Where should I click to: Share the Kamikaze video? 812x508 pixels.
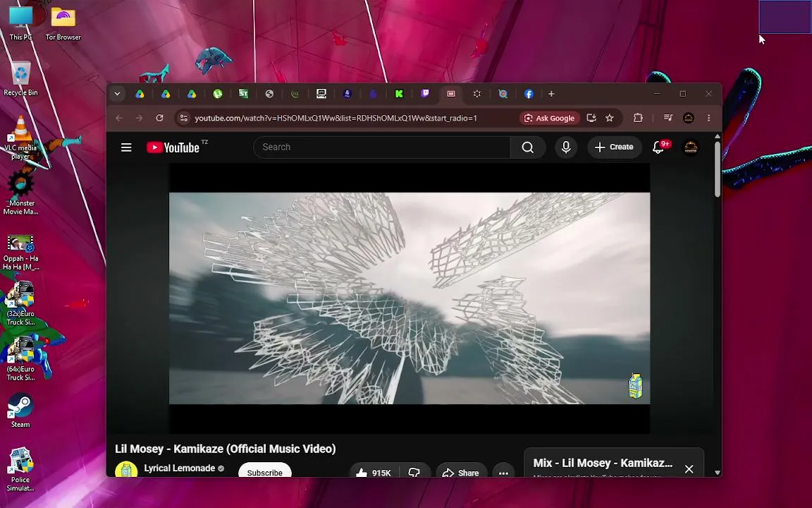[x=461, y=473]
